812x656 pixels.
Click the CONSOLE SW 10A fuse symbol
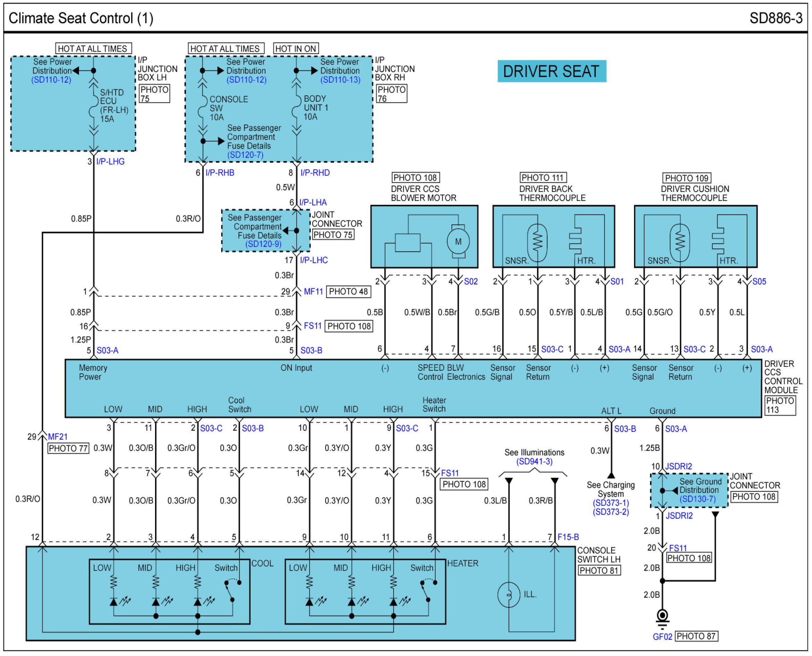click(203, 107)
